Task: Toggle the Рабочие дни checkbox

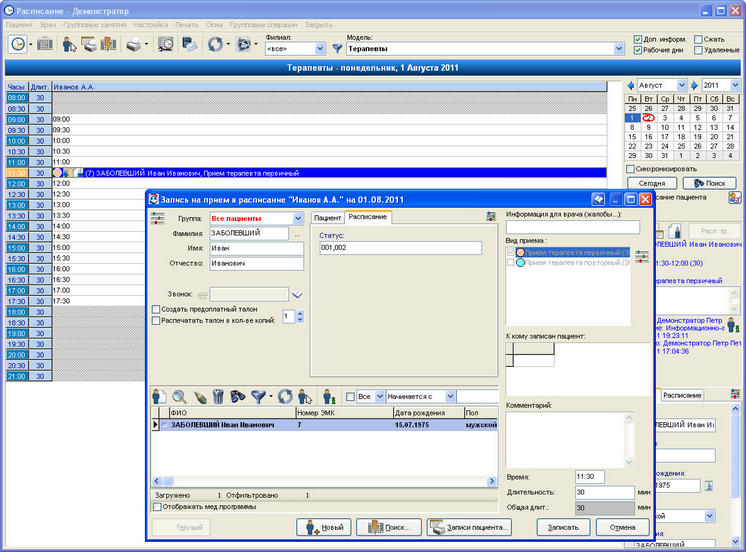Action: 638,50
